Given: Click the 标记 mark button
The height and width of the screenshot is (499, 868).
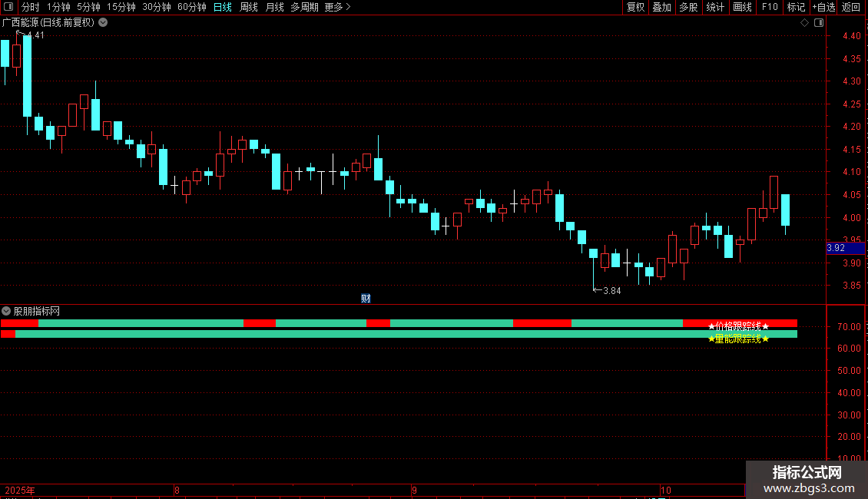Looking at the screenshot, I should coord(796,7).
